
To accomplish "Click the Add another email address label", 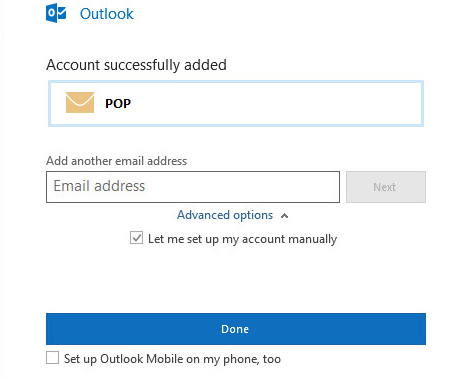I will [x=117, y=161].
